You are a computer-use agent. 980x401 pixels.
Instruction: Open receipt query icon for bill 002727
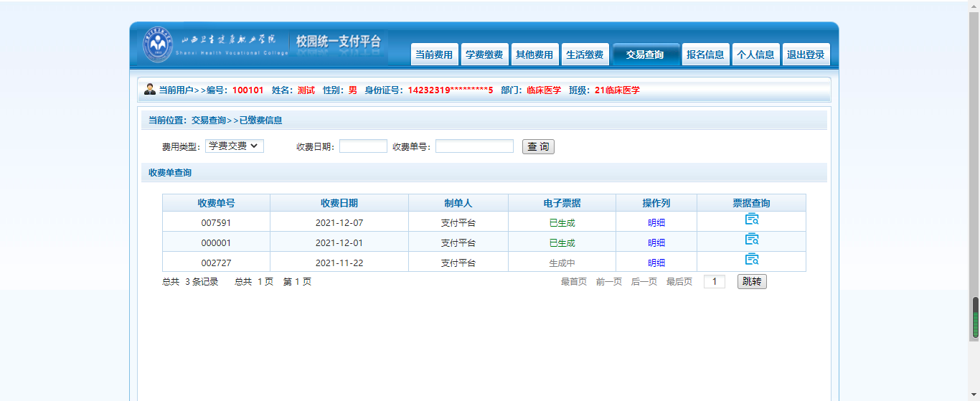(x=751, y=260)
